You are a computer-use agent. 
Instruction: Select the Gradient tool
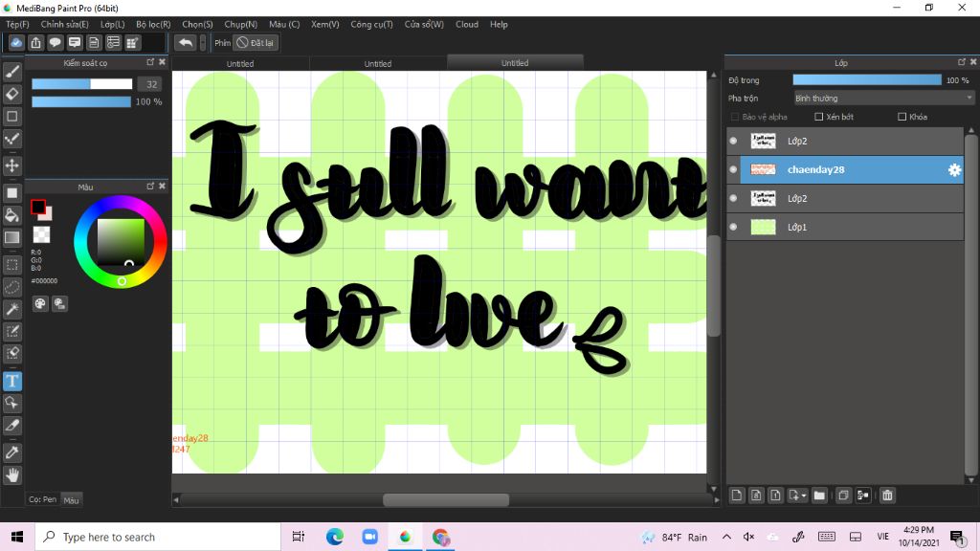tap(12, 237)
